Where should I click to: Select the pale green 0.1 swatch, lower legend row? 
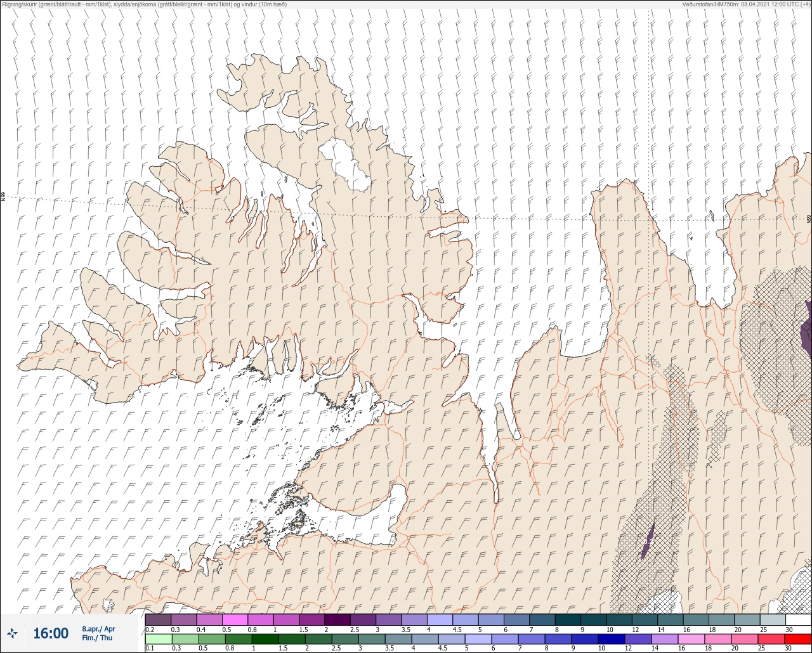pos(158,638)
